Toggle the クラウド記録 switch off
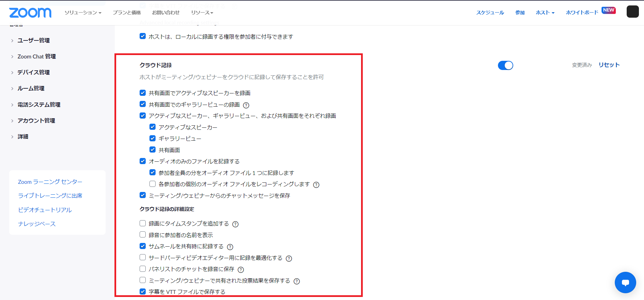This screenshot has width=644, height=300. pyautogui.click(x=505, y=65)
